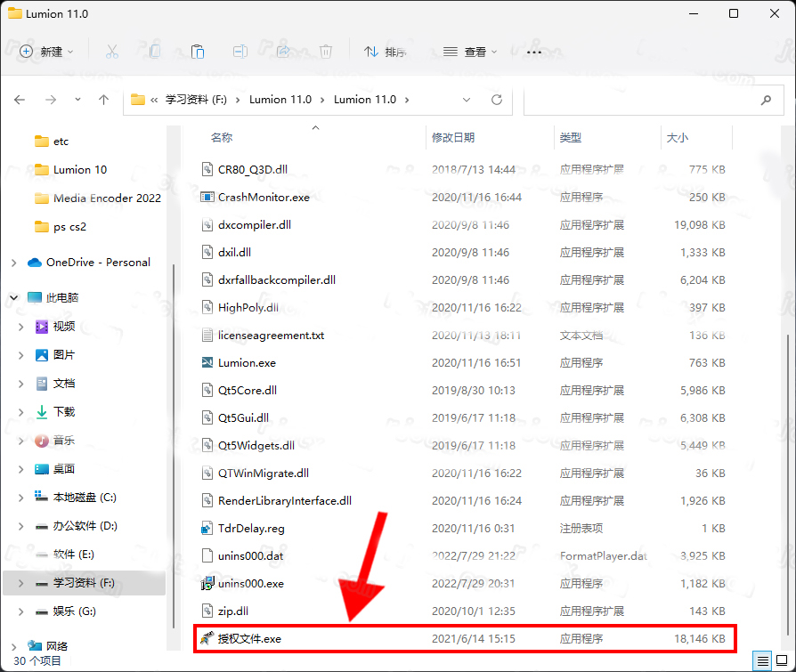
Task: Open the 排序 sort menu
Action: click(x=386, y=52)
